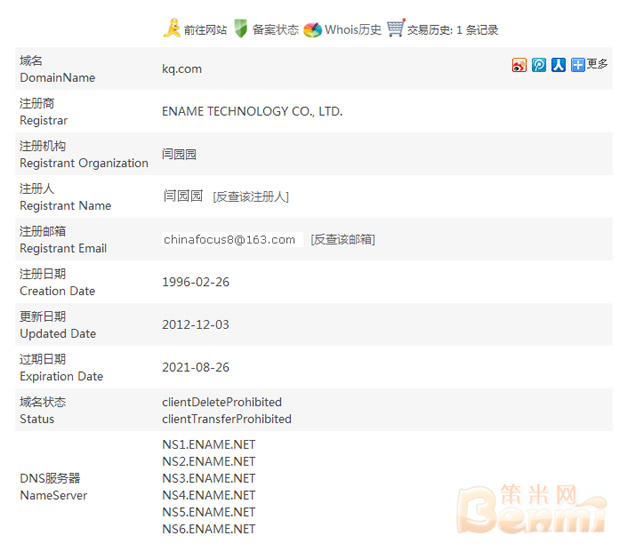
Task: Select registrar ENAME TECHNOLOGY CO., LTD.
Action: 252,112
